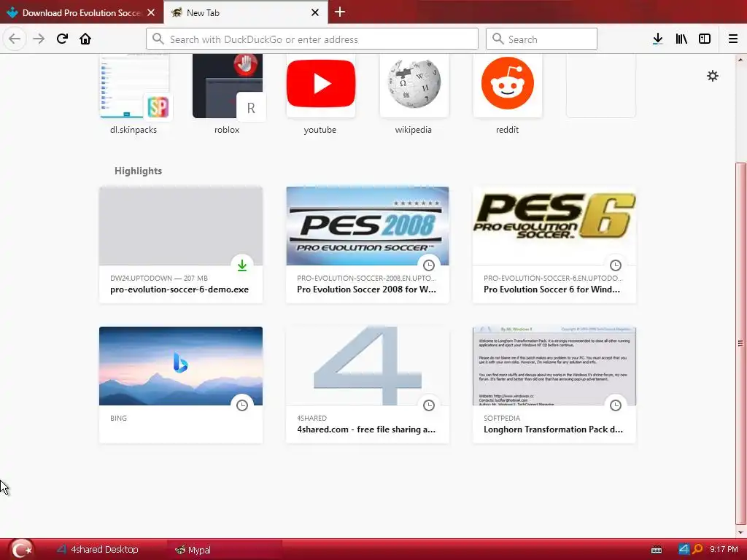Click the SOFTPEDIA source label
Screen dimensions: 747x560
pos(502,418)
